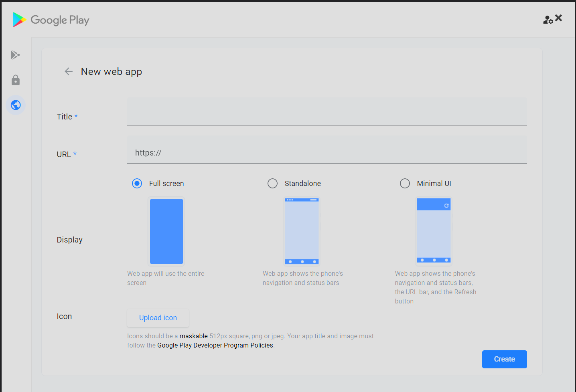
Task: Open Google Play Developer Program Policies link
Action: coord(215,345)
